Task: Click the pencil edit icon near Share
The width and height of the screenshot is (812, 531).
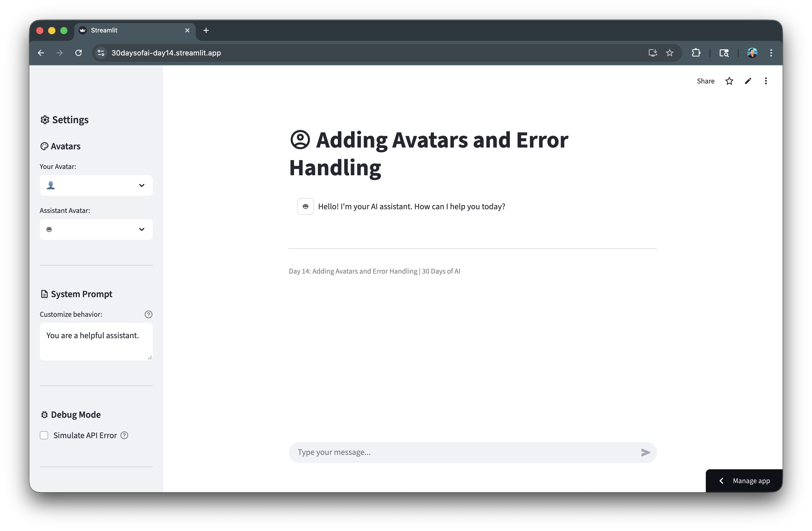Action: click(x=748, y=81)
